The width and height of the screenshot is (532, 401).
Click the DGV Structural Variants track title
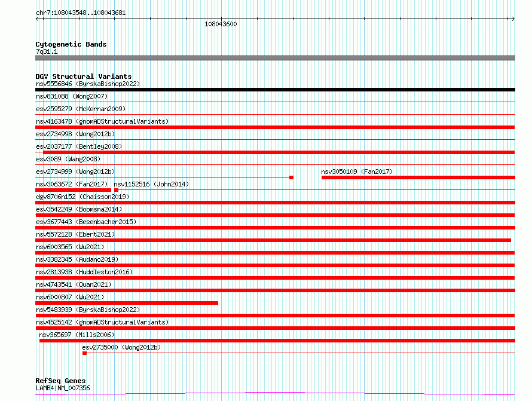tap(84, 76)
